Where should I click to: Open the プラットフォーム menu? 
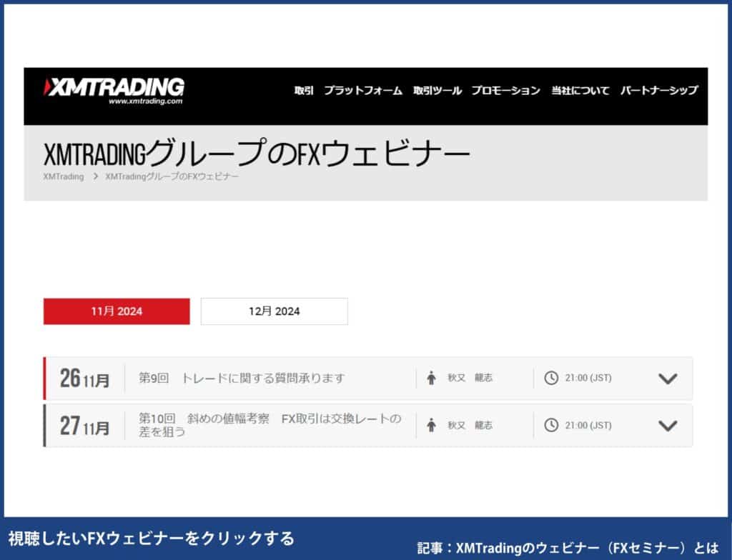point(363,91)
